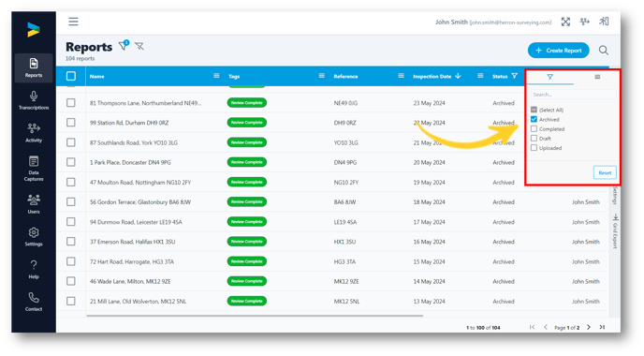
Task: Click reference HG3 3TA cell
Action: (345, 261)
